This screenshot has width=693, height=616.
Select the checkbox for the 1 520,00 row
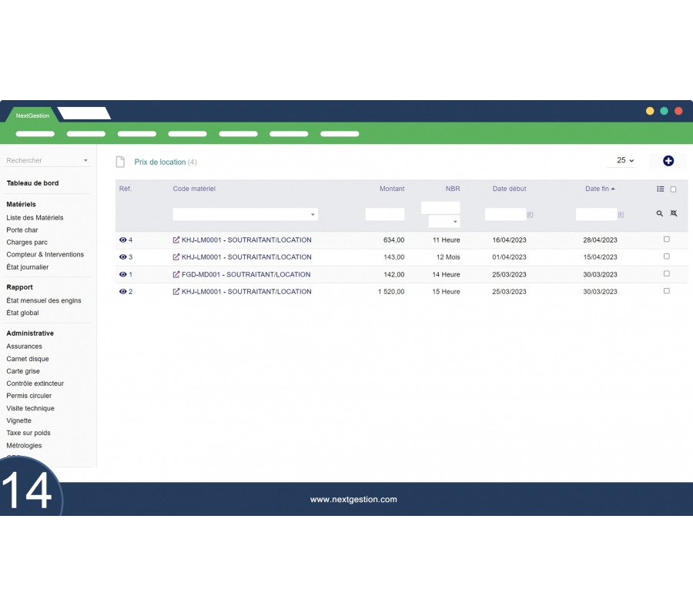coord(666,291)
